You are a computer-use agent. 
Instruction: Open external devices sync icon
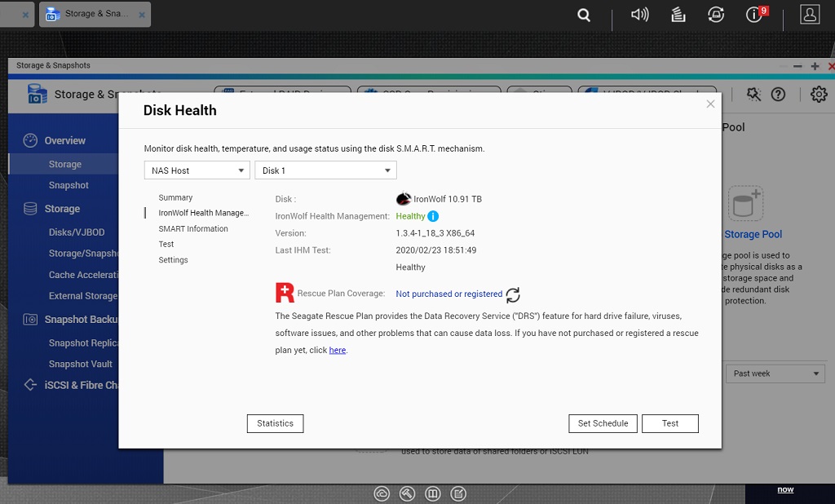tap(716, 15)
